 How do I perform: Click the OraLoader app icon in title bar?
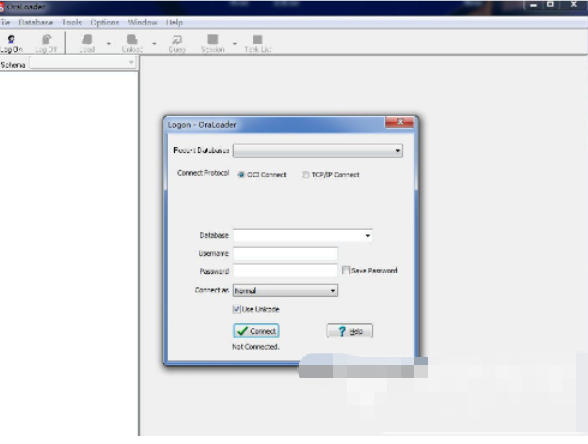[x=2, y=7]
